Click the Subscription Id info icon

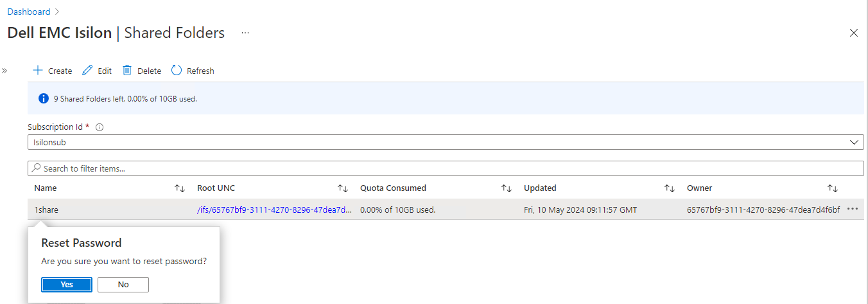[100, 127]
